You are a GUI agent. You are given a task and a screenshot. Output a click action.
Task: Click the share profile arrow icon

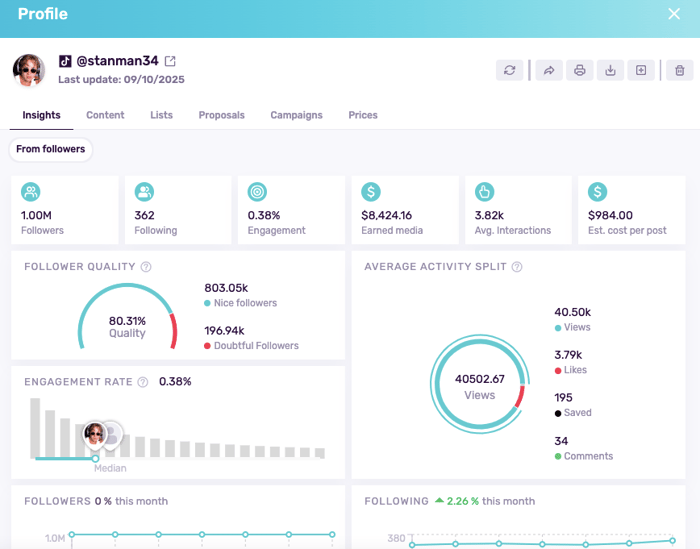click(549, 70)
